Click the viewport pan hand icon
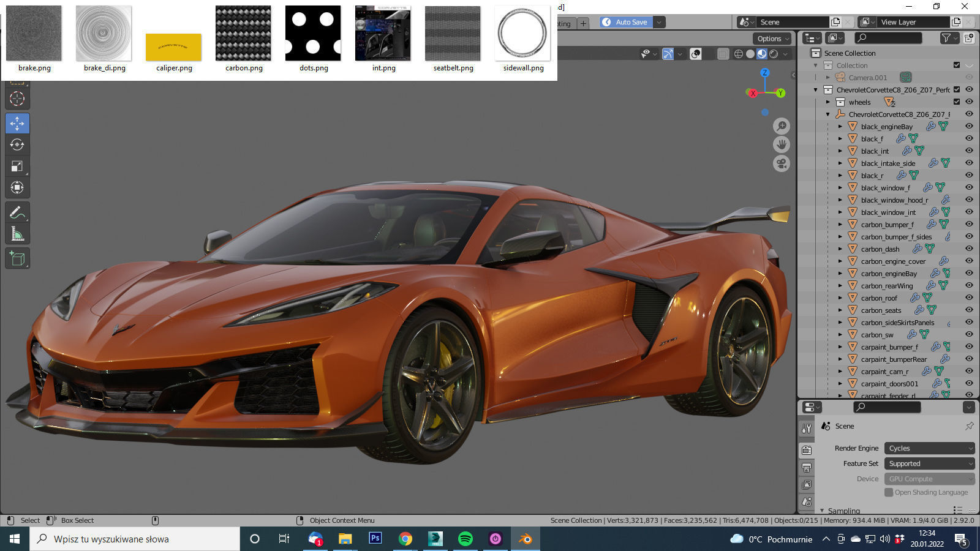The image size is (980, 551). point(782,144)
